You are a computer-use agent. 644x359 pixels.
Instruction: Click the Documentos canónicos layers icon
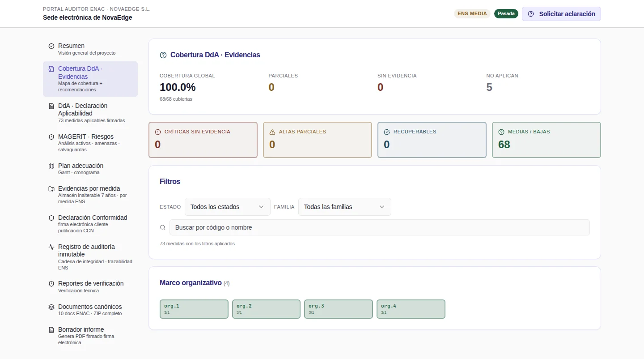51,307
